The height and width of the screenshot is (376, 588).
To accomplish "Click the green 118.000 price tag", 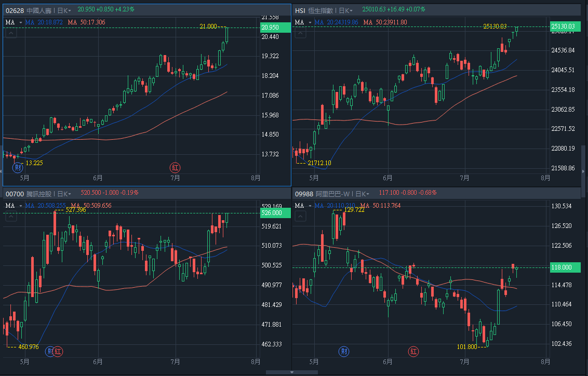I will click(x=565, y=267).
